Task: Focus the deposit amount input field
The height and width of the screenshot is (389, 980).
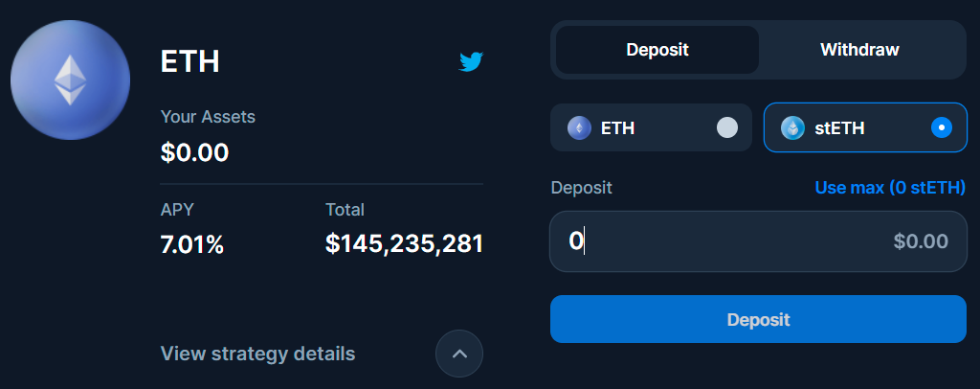Action: coord(718,241)
